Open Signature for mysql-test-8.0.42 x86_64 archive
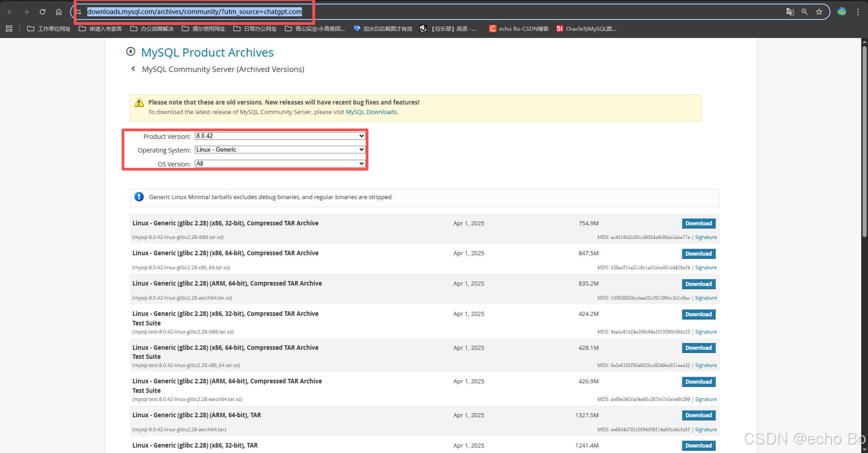Viewport: 868px width, 453px height. [706, 365]
